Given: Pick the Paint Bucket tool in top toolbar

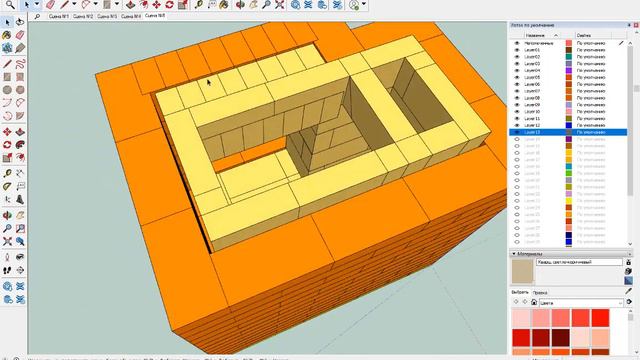Looking at the screenshot, I should pyautogui.click(x=224, y=4).
